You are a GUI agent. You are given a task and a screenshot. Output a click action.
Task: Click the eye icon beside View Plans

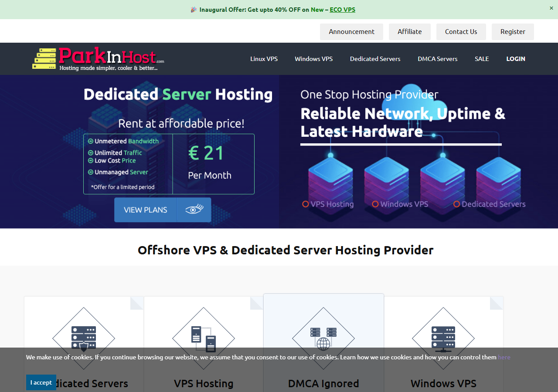(x=194, y=210)
